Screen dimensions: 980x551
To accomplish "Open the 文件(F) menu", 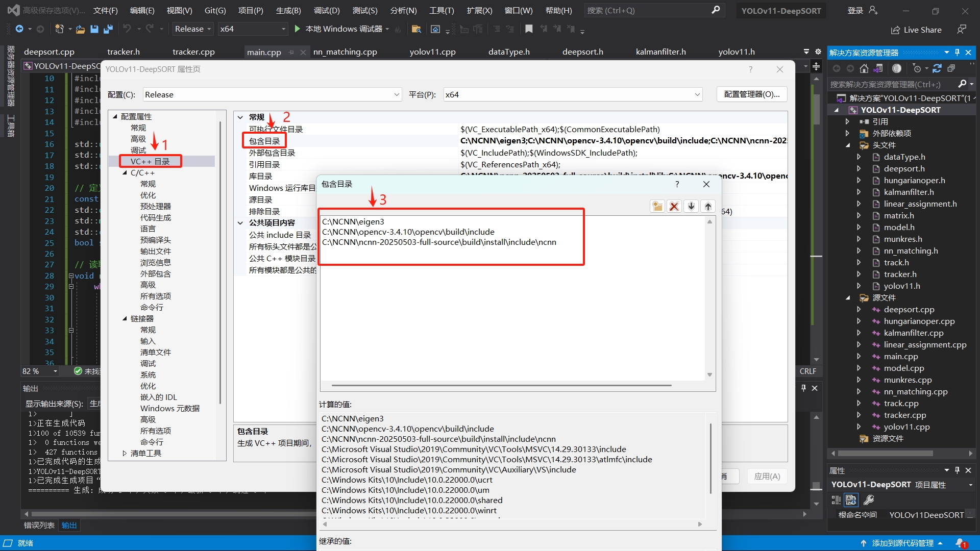I will click(x=106, y=10).
